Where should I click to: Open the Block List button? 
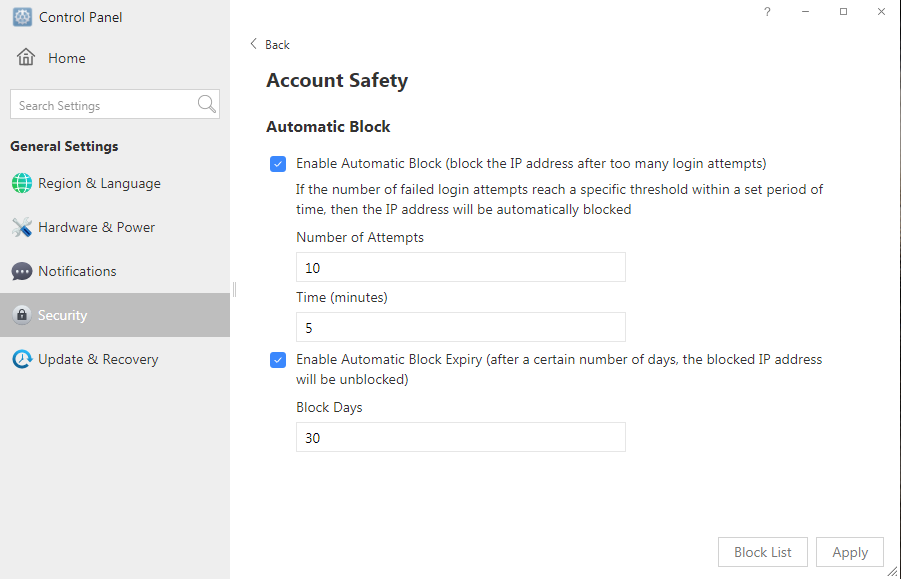(x=763, y=552)
